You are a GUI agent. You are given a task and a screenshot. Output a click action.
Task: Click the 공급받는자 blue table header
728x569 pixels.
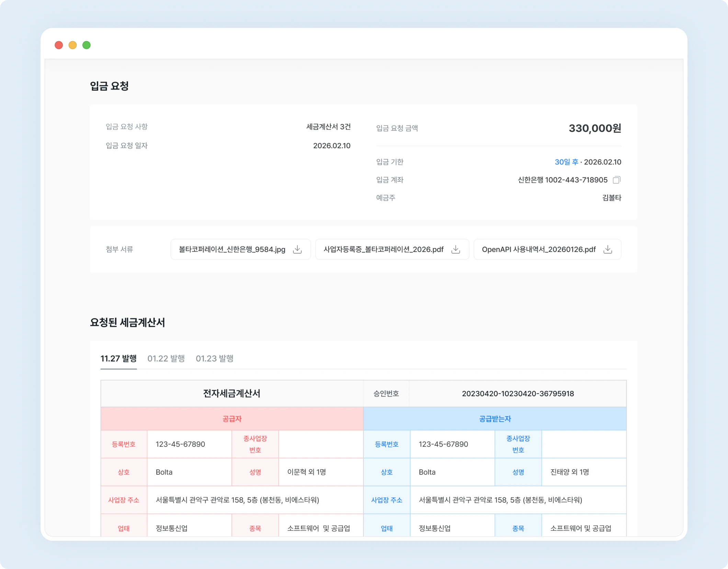coord(495,419)
